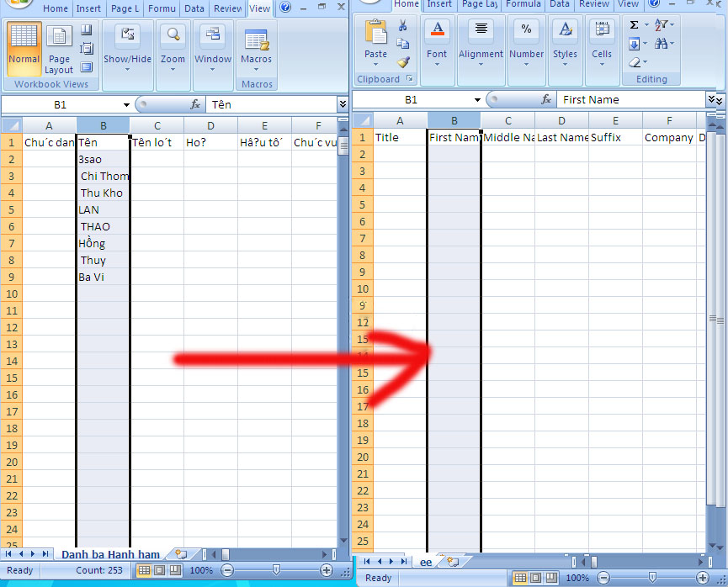Select the Format Painter brush icon
Image resolution: width=728 pixels, height=587 pixels.
(x=403, y=62)
